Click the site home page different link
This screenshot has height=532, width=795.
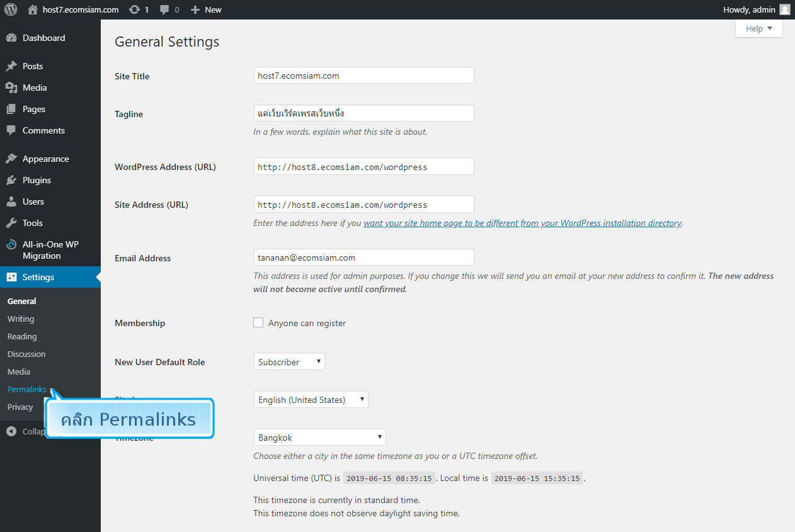[x=522, y=223]
